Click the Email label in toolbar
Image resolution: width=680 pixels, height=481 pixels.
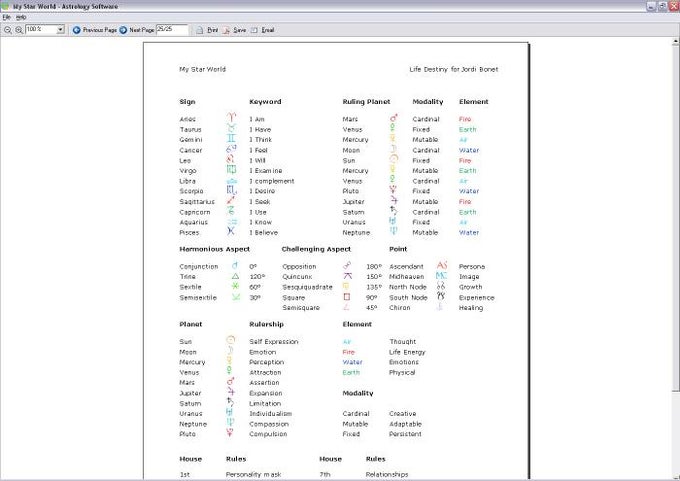tap(268, 30)
